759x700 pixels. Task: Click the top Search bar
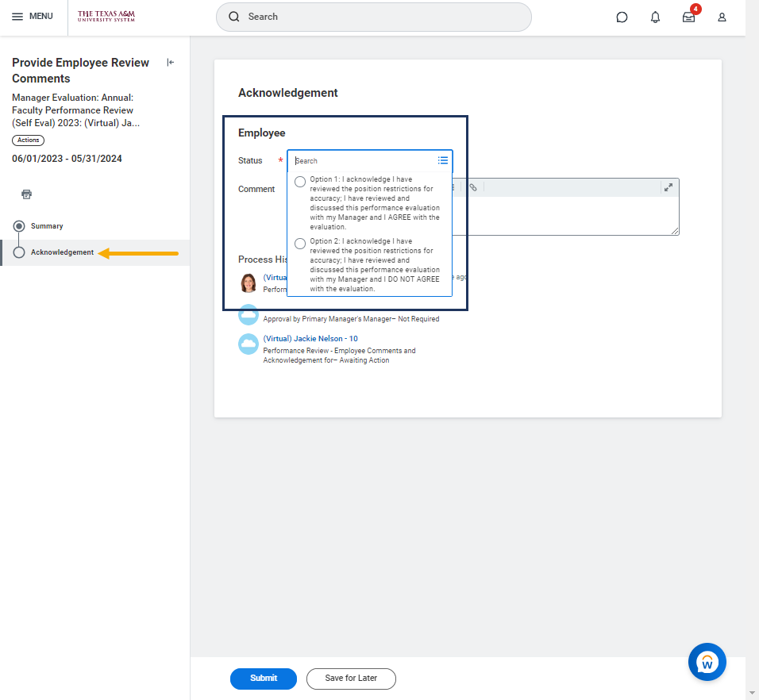coord(373,17)
